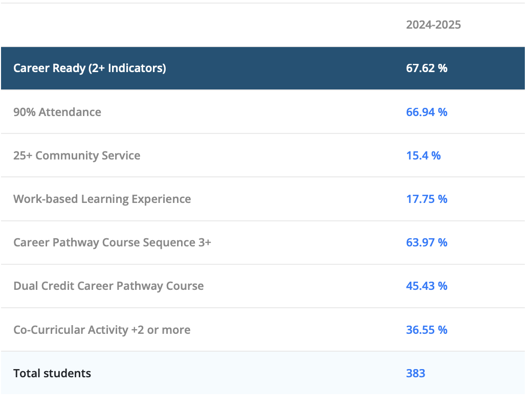Click the 45.43 % dual credit value
Screen dimensions: 532x411
pos(426,286)
